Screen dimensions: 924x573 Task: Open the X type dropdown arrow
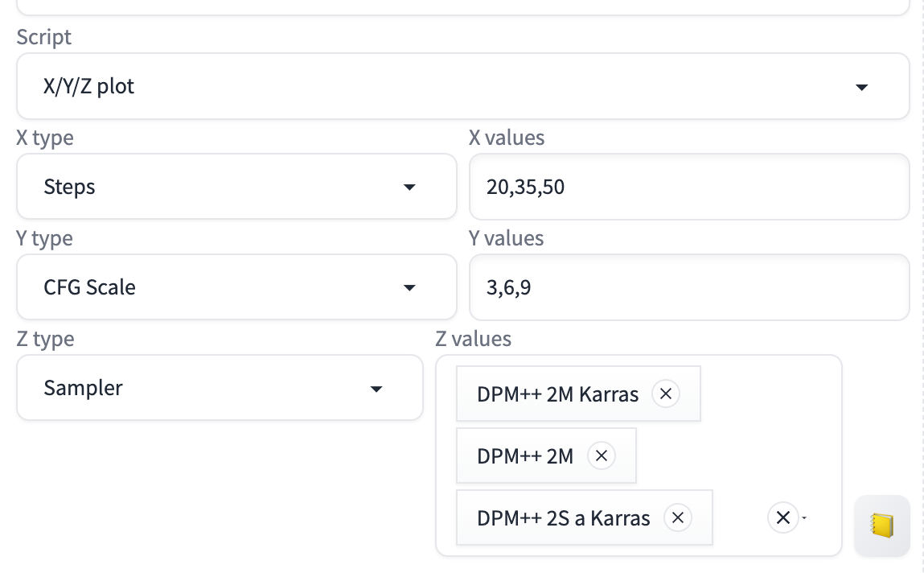tap(409, 188)
